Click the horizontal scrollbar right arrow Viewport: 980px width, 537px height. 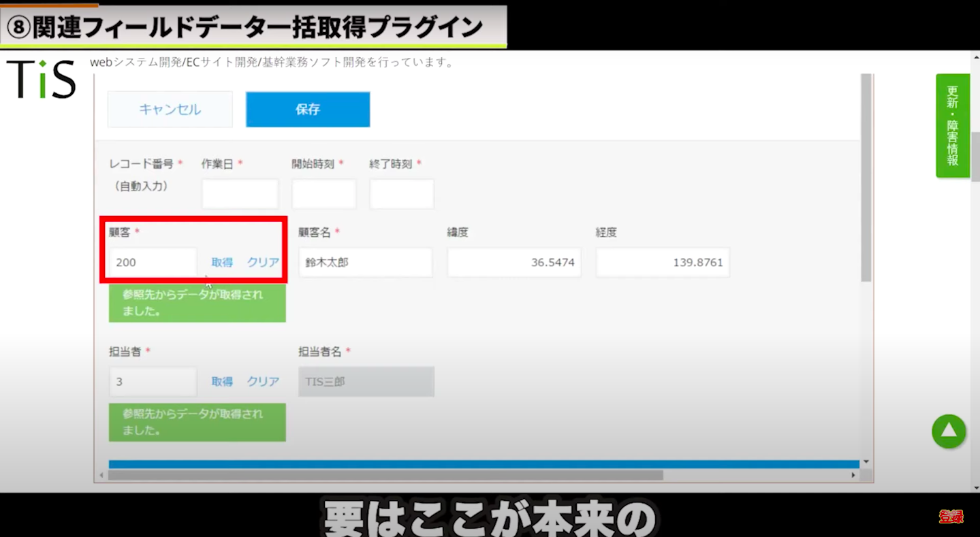click(x=854, y=475)
